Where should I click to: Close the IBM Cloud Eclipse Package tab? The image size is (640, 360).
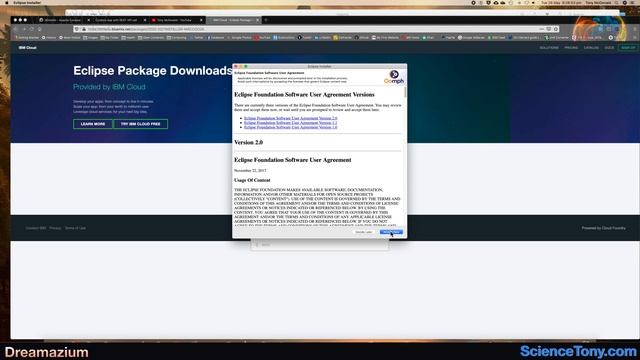click(258, 20)
